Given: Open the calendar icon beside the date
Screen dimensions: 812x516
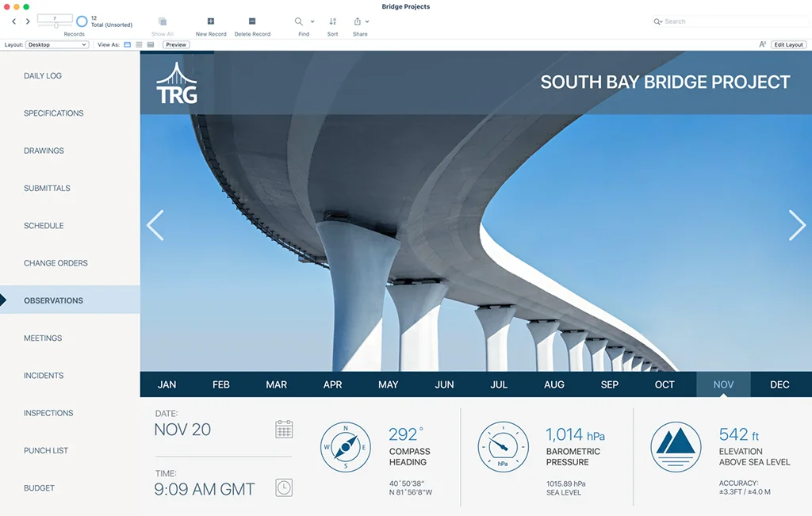Looking at the screenshot, I should 284,430.
